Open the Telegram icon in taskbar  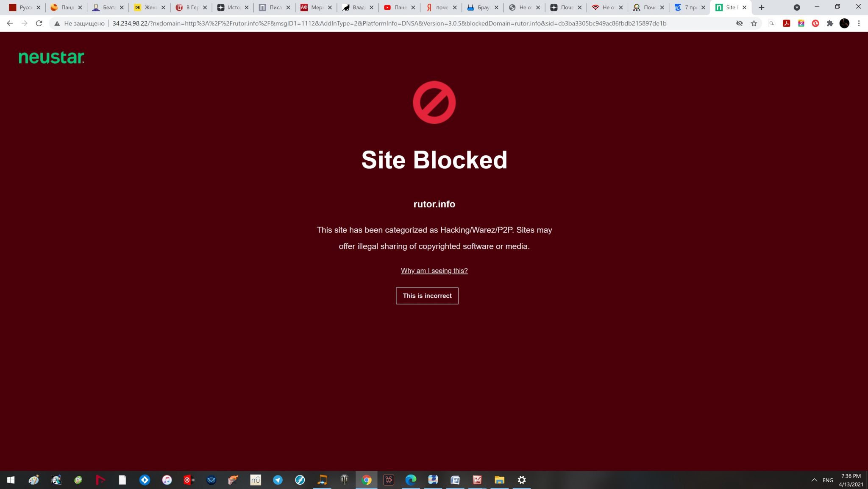pos(277,480)
